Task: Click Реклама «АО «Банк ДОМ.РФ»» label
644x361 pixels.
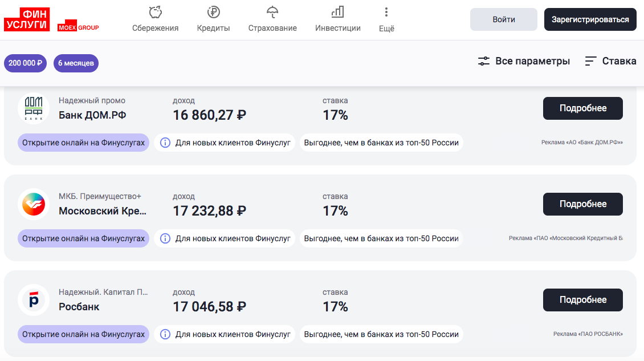Action: [582, 142]
